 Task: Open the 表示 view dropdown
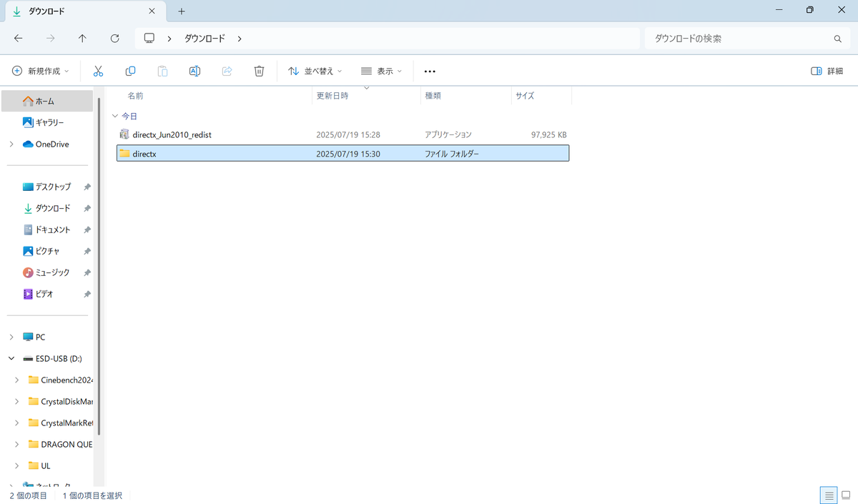(x=381, y=71)
